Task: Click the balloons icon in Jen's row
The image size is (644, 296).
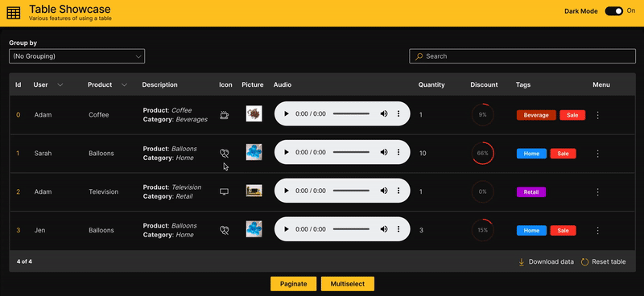Action: pyautogui.click(x=225, y=230)
